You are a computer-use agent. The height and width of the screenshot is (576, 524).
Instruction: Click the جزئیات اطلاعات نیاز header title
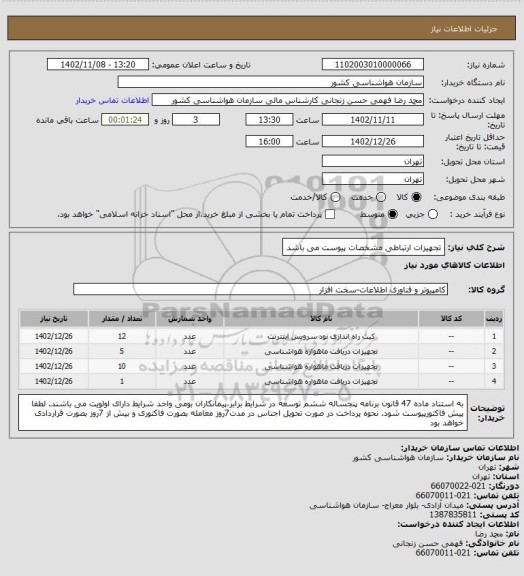pyautogui.click(x=464, y=29)
